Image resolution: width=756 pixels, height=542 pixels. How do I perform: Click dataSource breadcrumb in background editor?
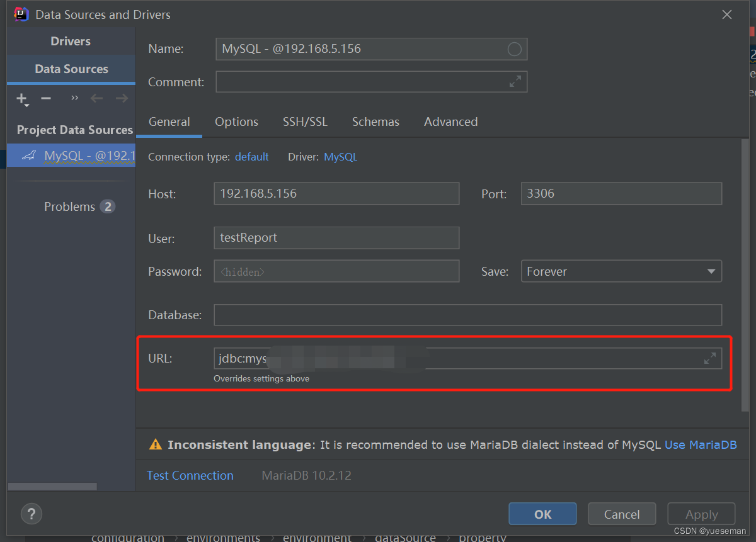(x=405, y=538)
